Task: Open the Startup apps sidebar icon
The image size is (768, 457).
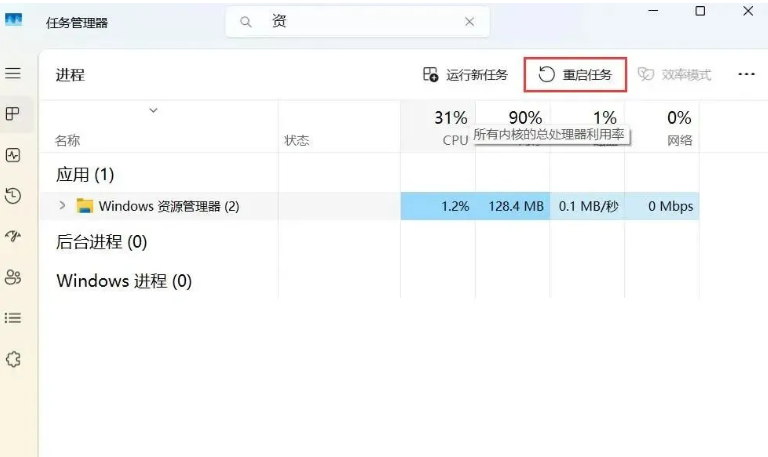Action: (x=13, y=237)
